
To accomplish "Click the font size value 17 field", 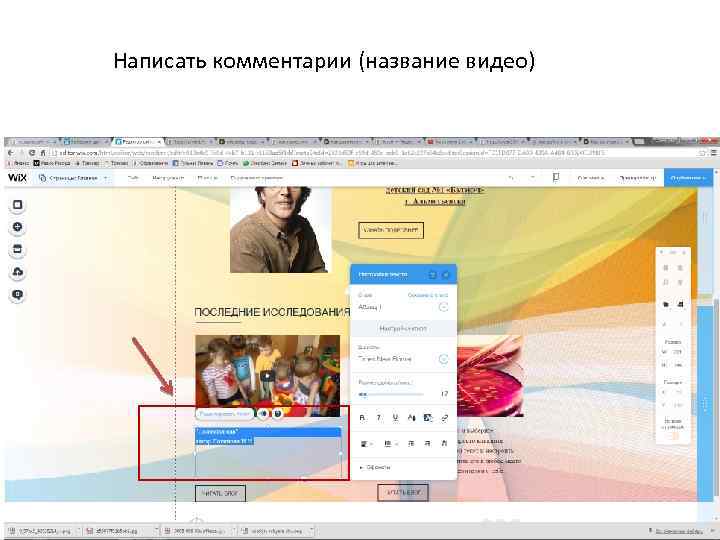I will (444, 394).
